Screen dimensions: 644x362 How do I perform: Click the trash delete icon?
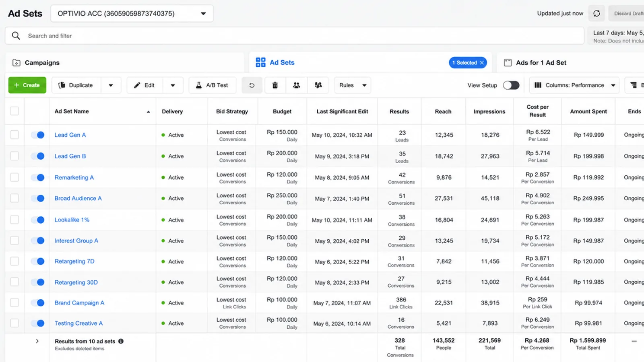coord(275,85)
